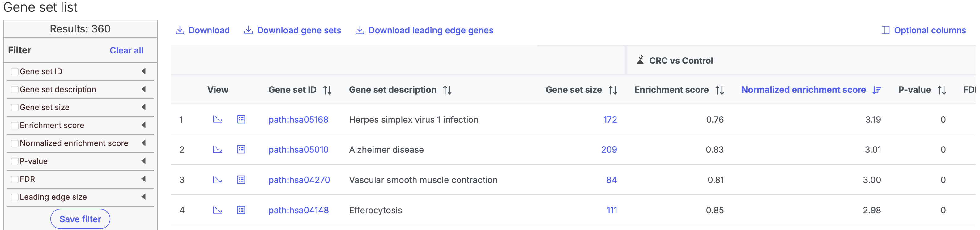The height and width of the screenshot is (230, 980).
Task: Open Optional columns settings
Action: [x=924, y=30]
